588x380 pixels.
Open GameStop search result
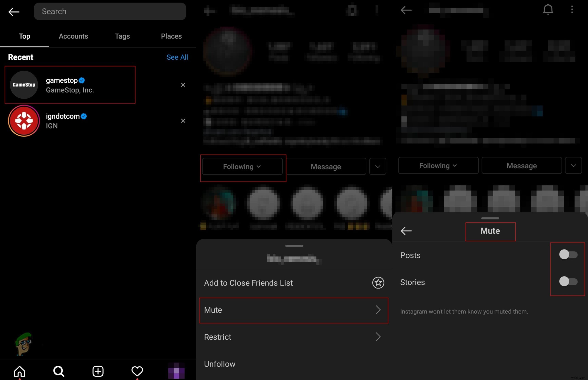point(70,85)
